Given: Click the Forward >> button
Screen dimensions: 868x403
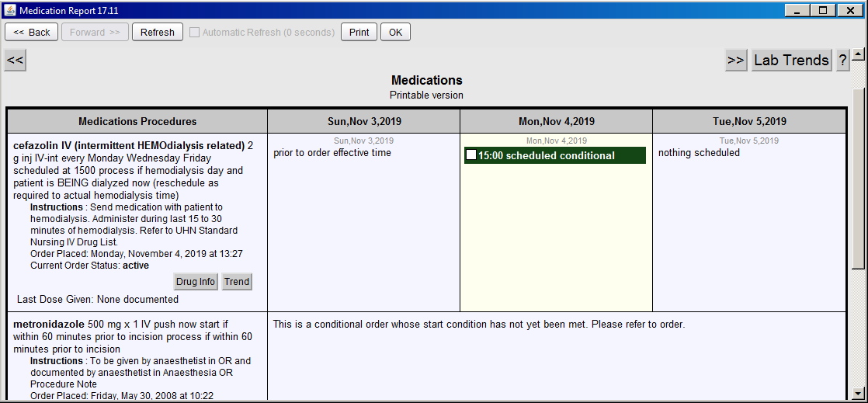Looking at the screenshot, I should click(x=95, y=32).
